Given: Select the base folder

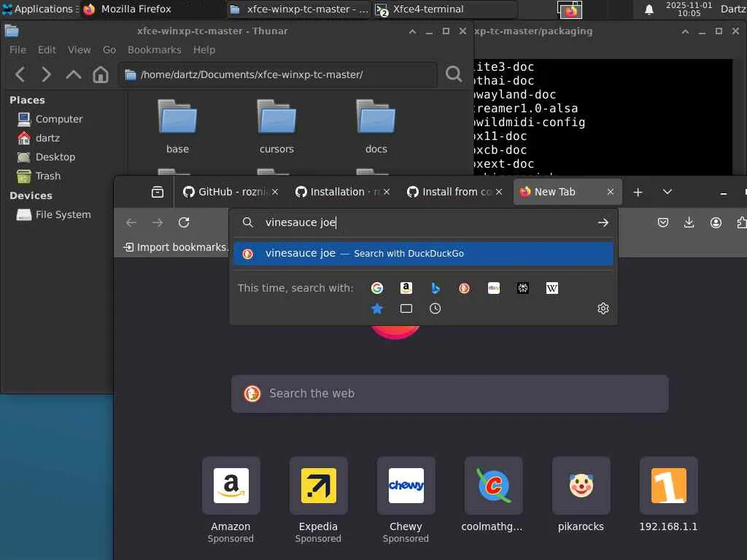Looking at the screenshot, I should pyautogui.click(x=177, y=126).
